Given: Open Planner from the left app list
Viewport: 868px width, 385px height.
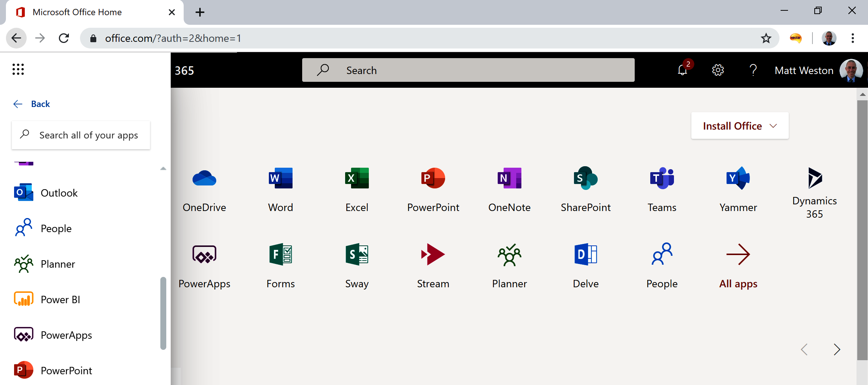Looking at the screenshot, I should (44, 264).
